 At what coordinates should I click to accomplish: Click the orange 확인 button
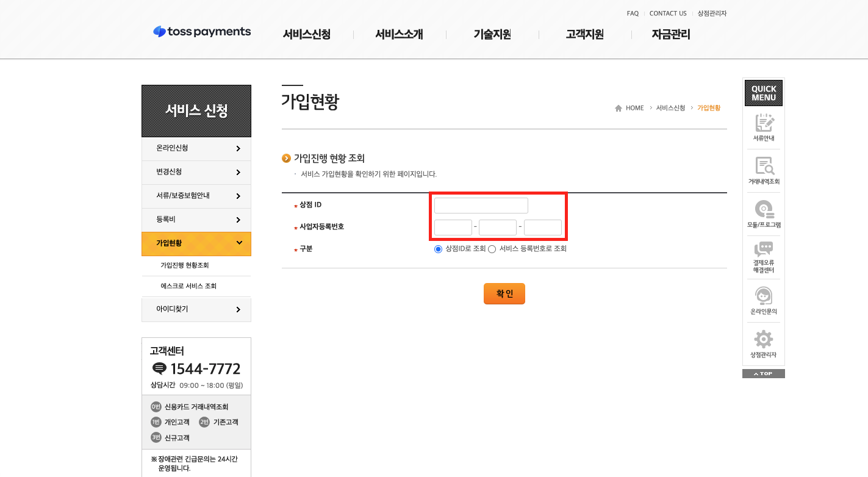(504, 293)
